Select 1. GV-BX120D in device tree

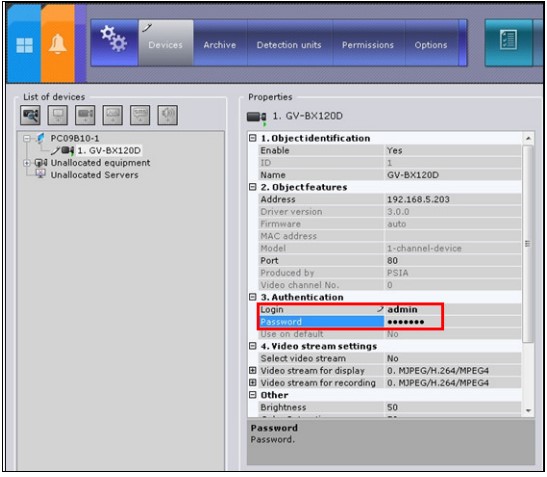[109, 151]
